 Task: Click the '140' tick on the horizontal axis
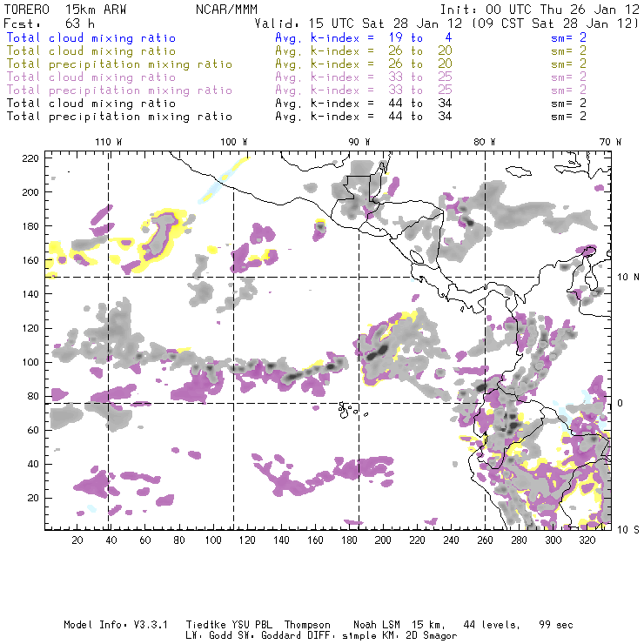(281, 540)
